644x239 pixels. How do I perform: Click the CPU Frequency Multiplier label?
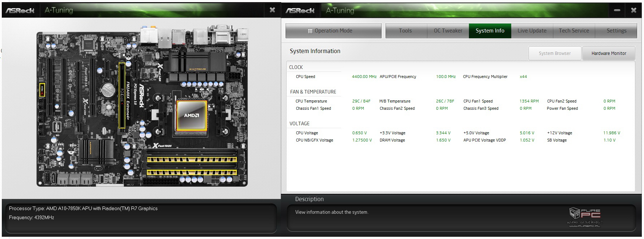pos(485,77)
